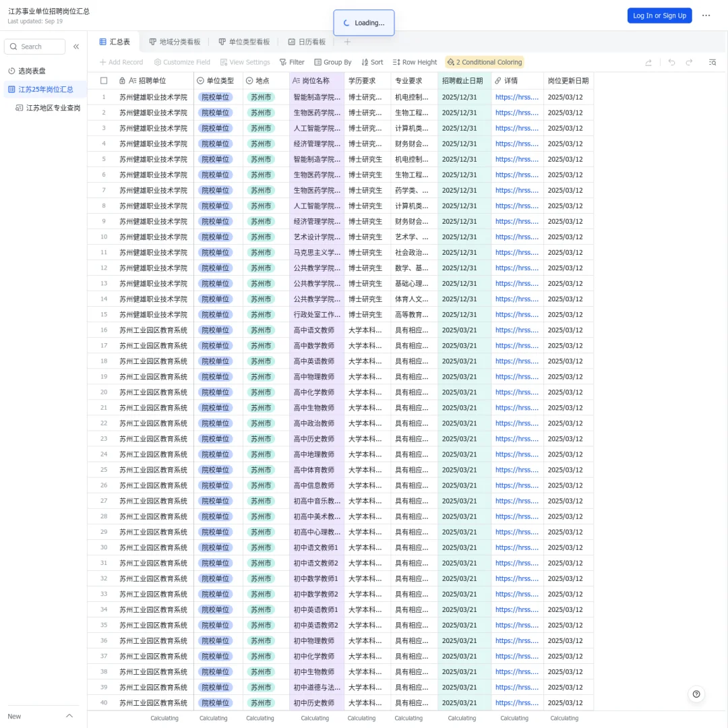Open 2 Conditional Coloring settings

[484, 62]
